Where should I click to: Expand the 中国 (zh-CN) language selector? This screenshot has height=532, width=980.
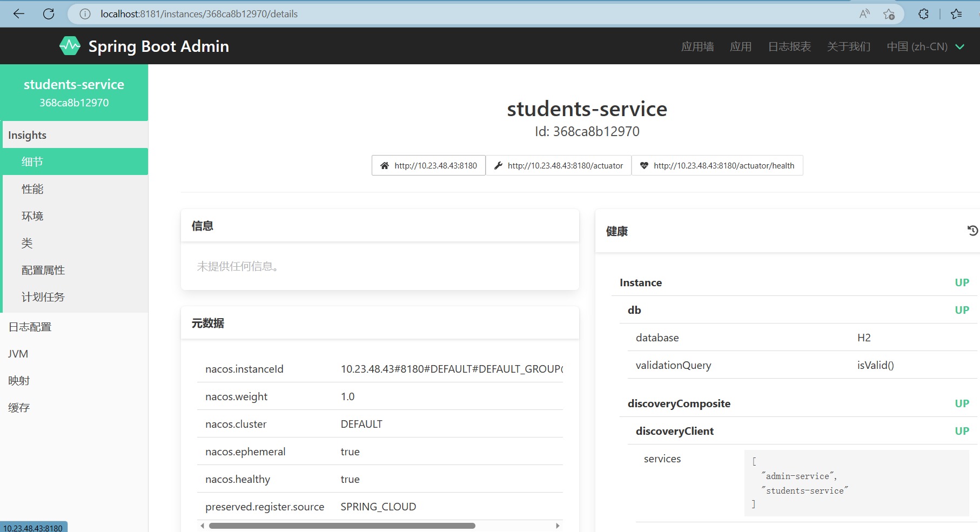tap(925, 46)
